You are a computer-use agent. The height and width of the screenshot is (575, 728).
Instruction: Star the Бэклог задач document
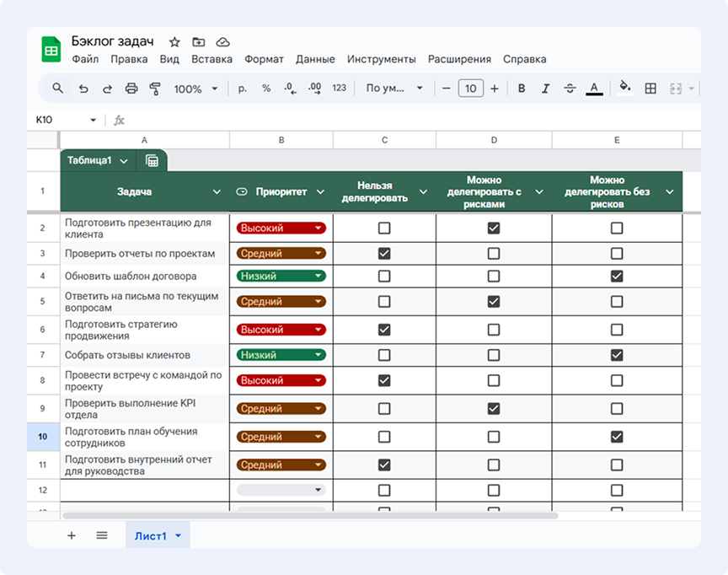(x=174, y=42)
